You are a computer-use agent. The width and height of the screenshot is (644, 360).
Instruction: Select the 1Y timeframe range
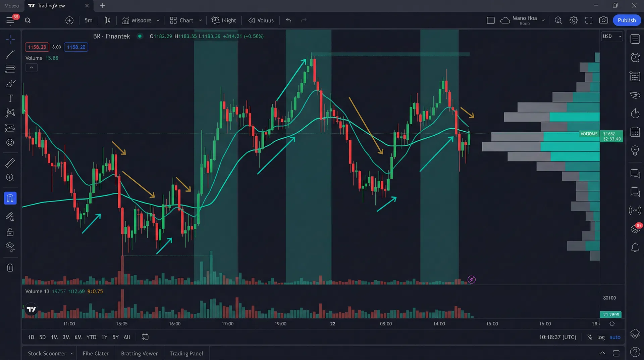[x=104, y=337]
